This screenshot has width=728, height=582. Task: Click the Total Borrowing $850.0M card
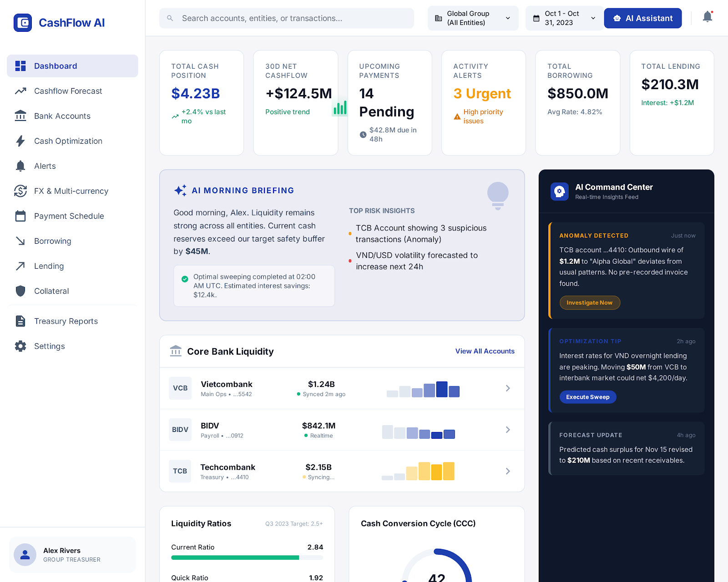578,103
